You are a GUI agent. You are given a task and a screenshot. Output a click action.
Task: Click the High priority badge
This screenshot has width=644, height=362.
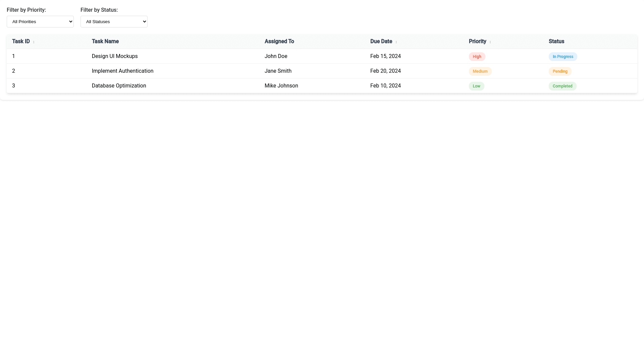477,56
